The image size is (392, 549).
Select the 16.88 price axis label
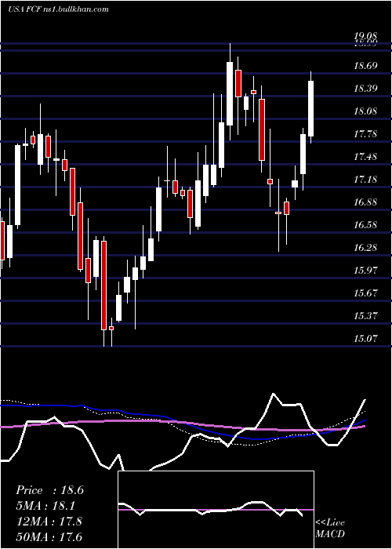pyautogui.click(x=365, y=202)
